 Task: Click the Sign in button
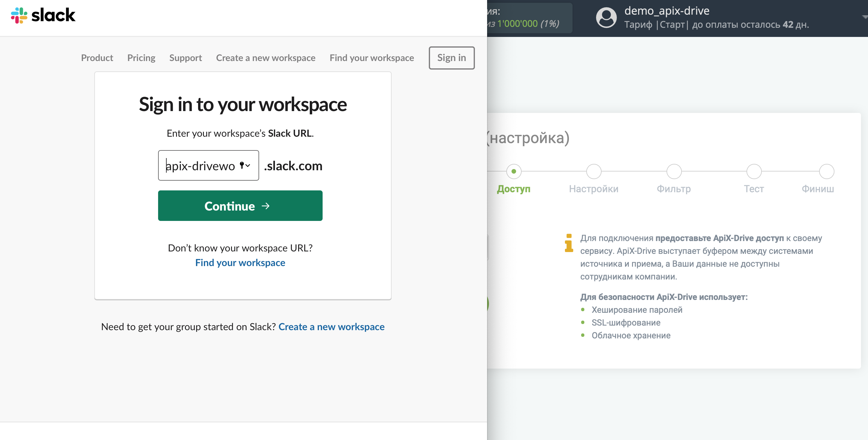(x=452, y=57)
